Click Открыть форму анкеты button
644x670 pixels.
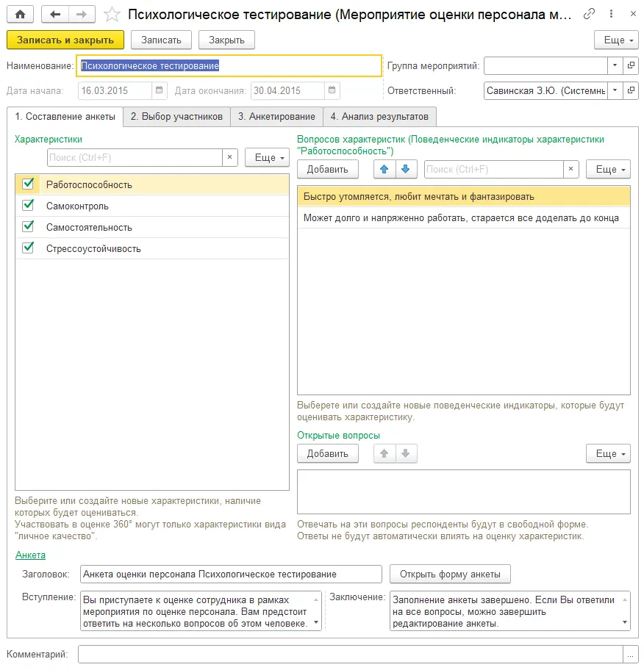(450, 574)
